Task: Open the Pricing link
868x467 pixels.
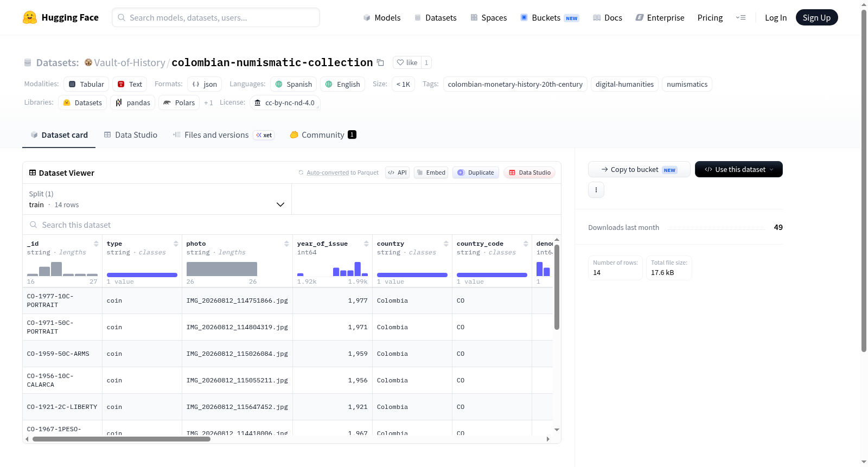Action: point(710,17)
